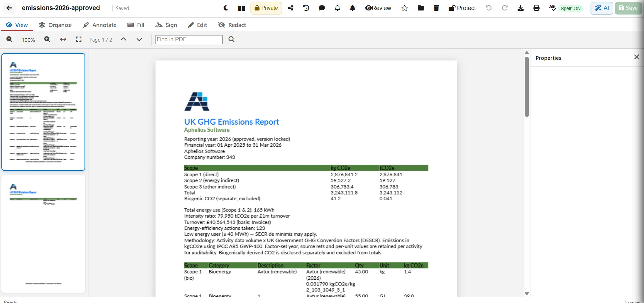Click the UK GHG Emissions Report heading
644x303 pixels.
tap(232, 122)
